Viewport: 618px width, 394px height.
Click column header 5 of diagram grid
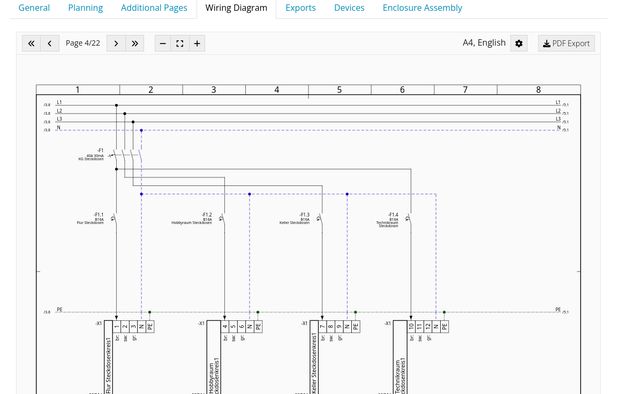pos(339,89)
